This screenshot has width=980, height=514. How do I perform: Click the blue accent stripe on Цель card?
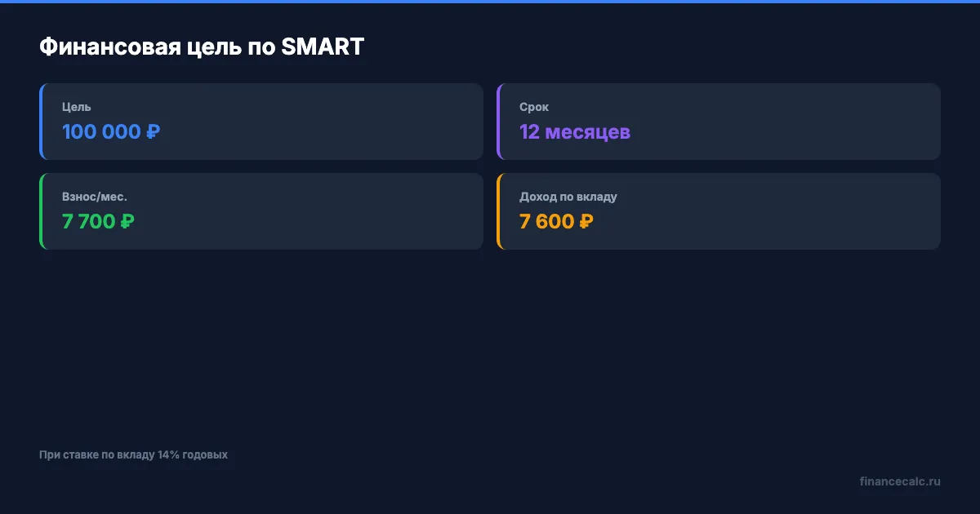coord(41,122)
